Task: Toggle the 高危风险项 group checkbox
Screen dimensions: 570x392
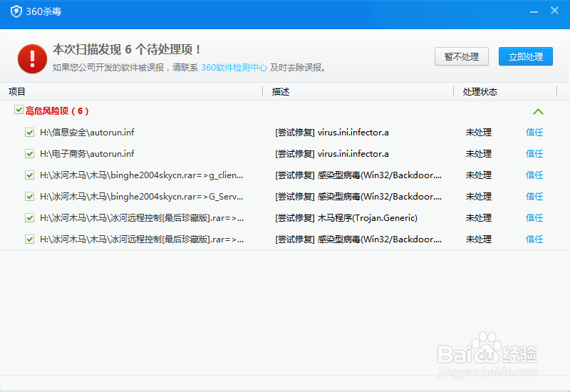Action: [x=19, y=110]
